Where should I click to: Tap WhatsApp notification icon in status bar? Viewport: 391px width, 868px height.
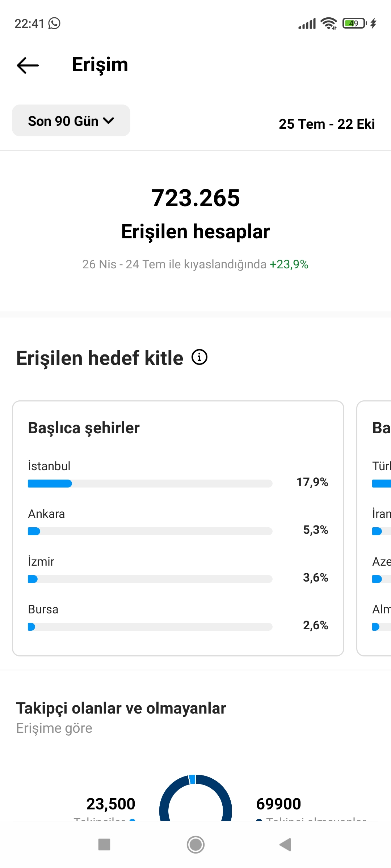click(54, 24)
